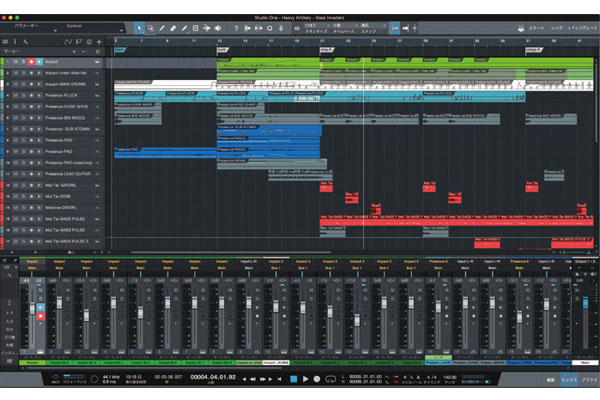Open Mai Tai-STAB track instrument icon
This screenshot has height=400, width=600.
pyautogui.click(x=97, y=196)
